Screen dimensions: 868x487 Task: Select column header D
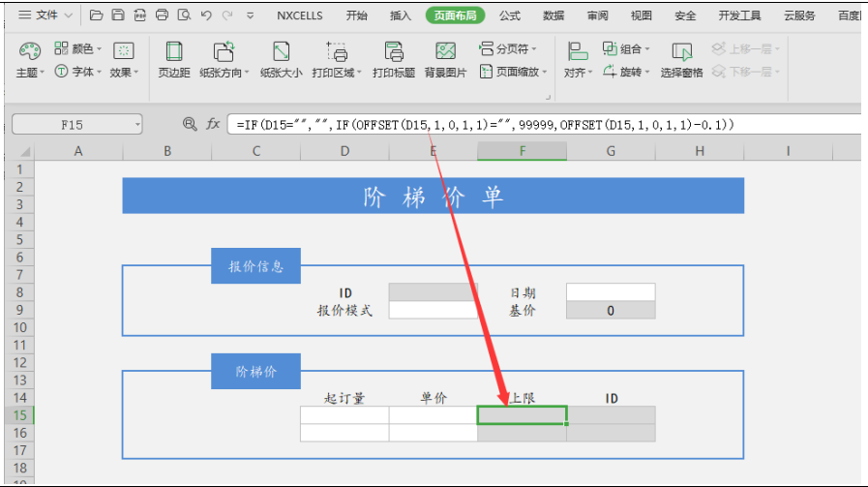click(344, 151)
